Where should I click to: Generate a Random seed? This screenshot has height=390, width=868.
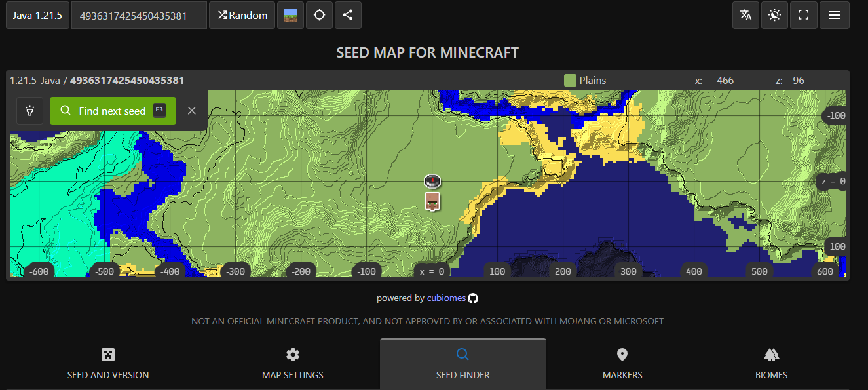[242, 15]
